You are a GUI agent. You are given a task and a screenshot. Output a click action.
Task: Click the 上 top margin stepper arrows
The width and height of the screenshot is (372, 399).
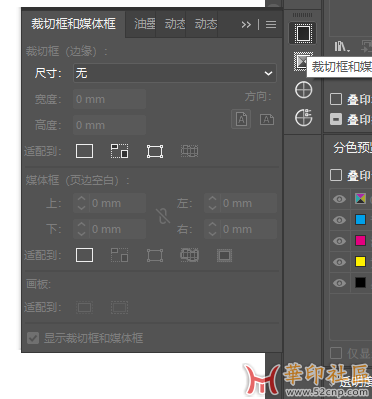(x=81, y=203)
